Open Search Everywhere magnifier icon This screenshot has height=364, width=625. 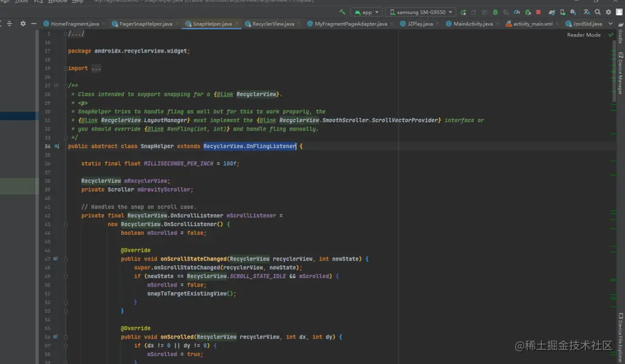pos(598,12)
